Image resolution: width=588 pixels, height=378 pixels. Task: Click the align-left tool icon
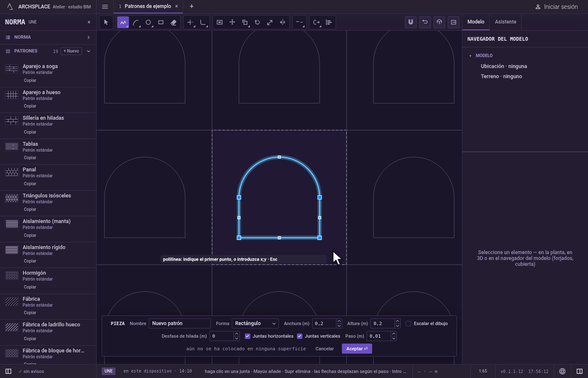point(329,22)
